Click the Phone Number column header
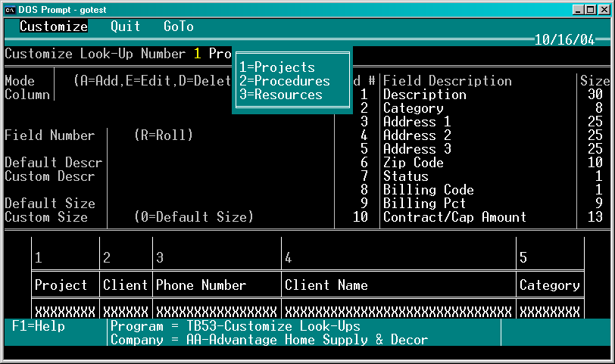The image size is (615, 364). click(x=201, y=285)
